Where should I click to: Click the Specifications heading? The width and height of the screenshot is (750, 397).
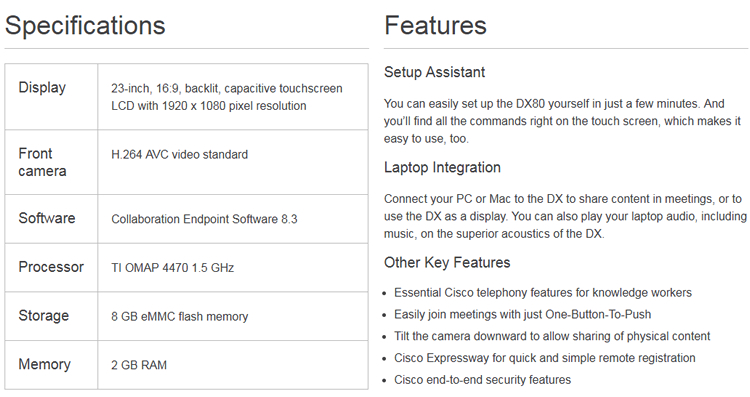click(x=85, y=26)
